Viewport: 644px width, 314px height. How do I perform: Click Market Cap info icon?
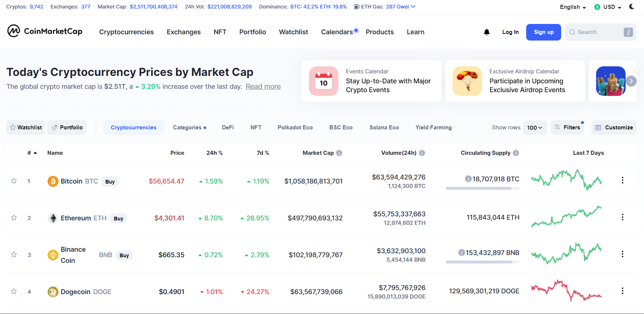click(339, 153)
